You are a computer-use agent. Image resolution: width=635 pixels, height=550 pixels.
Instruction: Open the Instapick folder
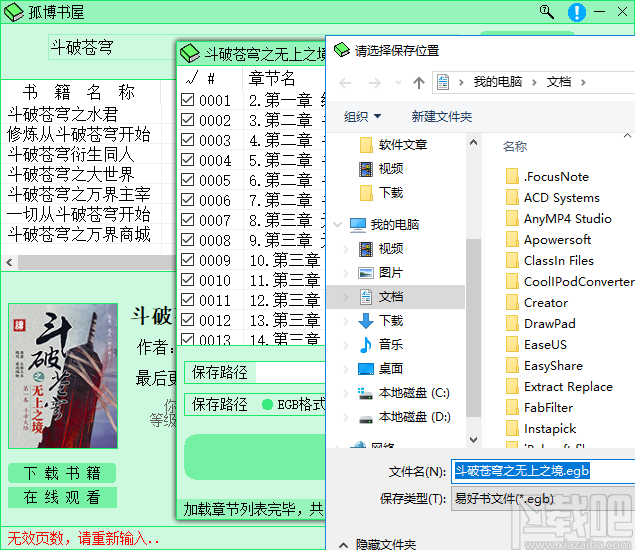coord(541,428)
